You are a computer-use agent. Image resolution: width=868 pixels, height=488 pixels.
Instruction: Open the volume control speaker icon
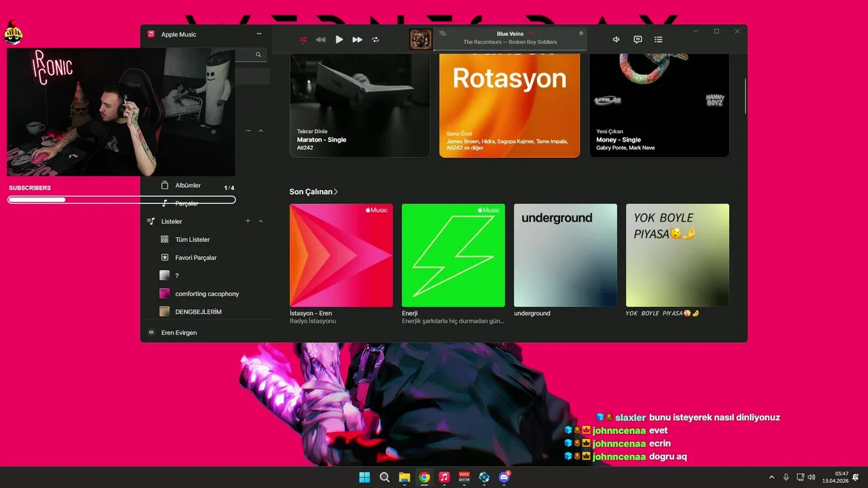click(616, 39)
